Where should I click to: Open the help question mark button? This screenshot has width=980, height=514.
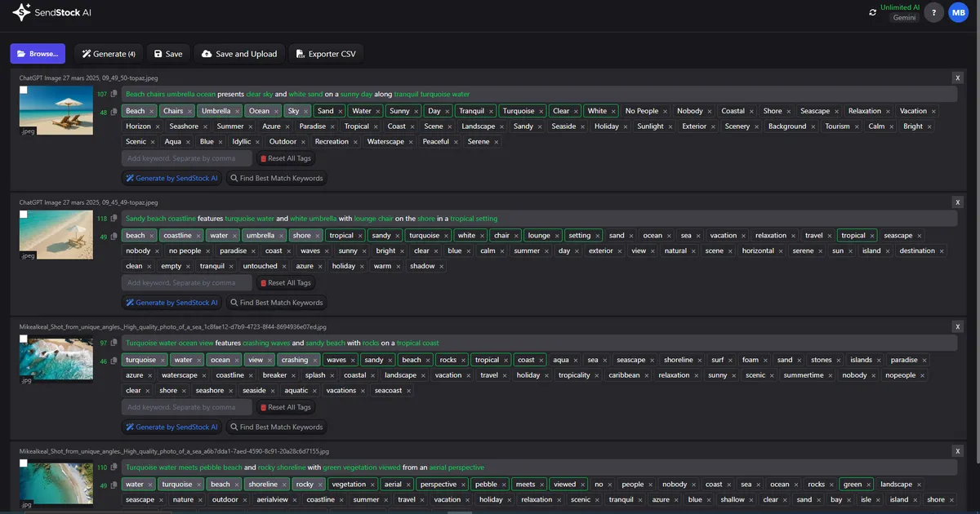click(933, 12)
